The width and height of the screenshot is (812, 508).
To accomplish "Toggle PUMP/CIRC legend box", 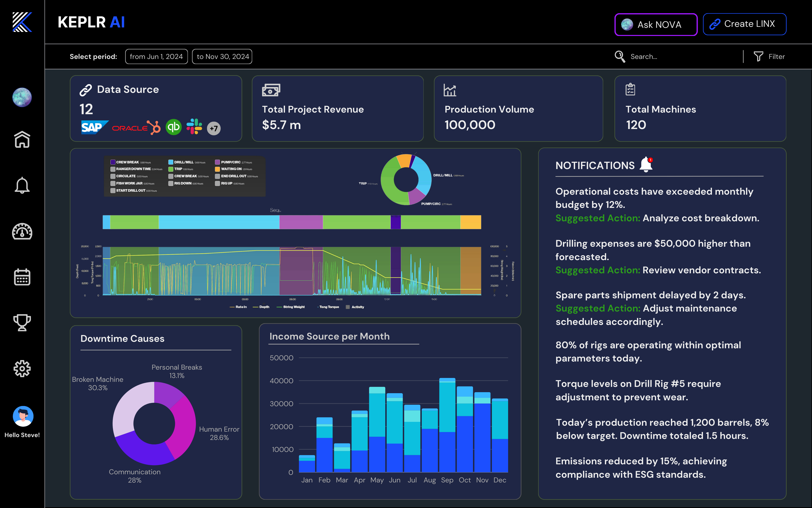I will pos(217,162).
